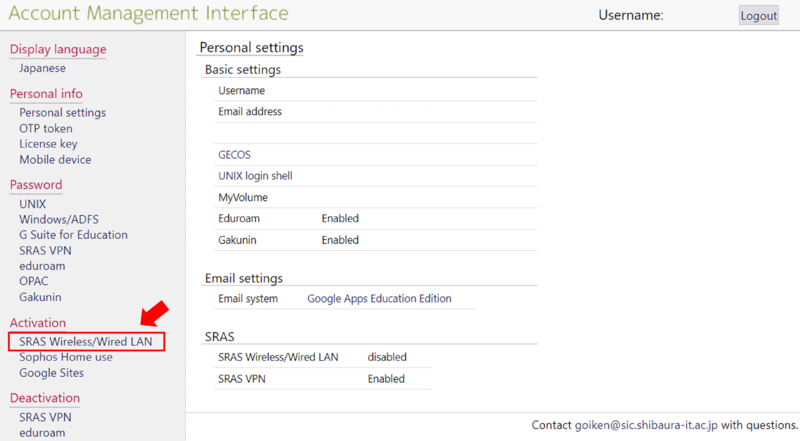The height and width of the screenshot is (441, 800).
Task: Click the MyVolume row label
Action: point(243,197)
